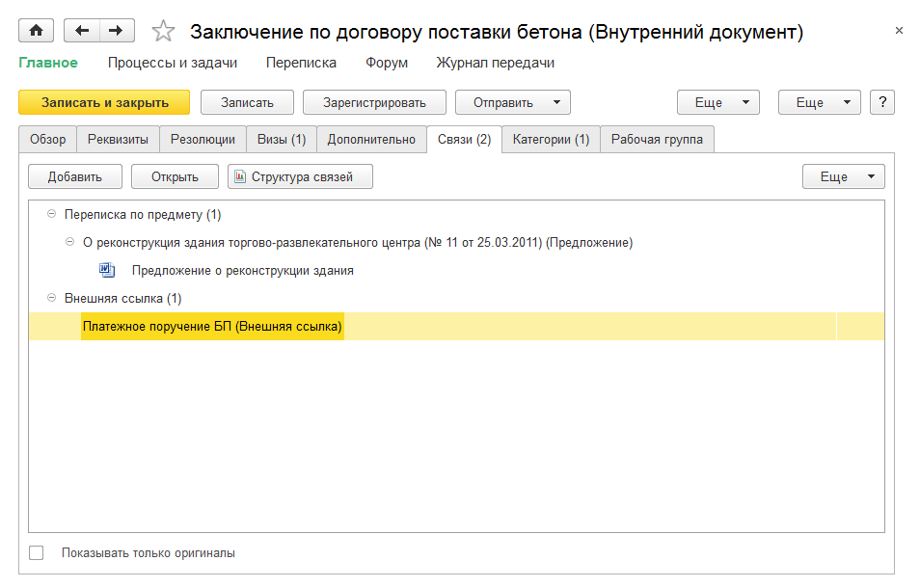Collapse the reconstruction proposal item
Image resolution: width=920 pixels, height=588 pixels.
(69, 243)
